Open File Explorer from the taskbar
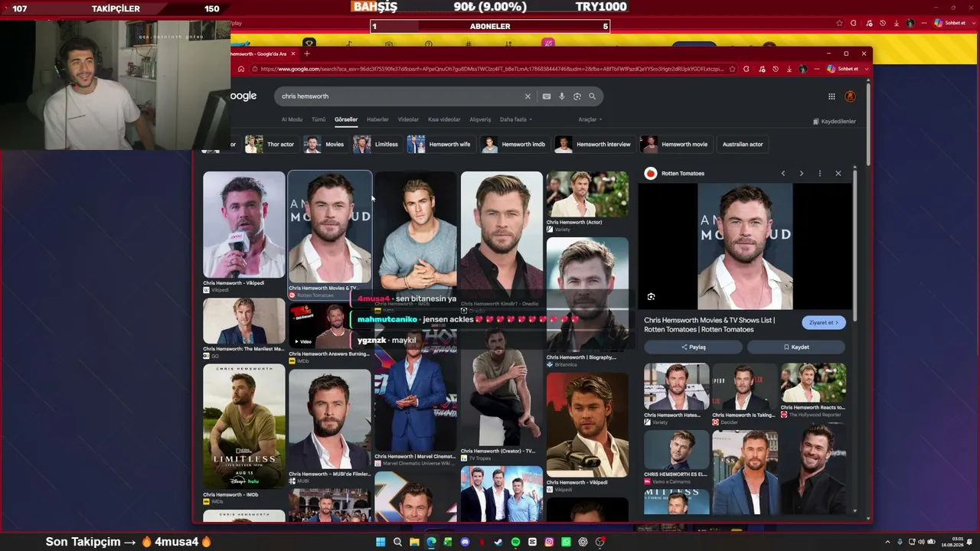 click(x=414, y=542)
